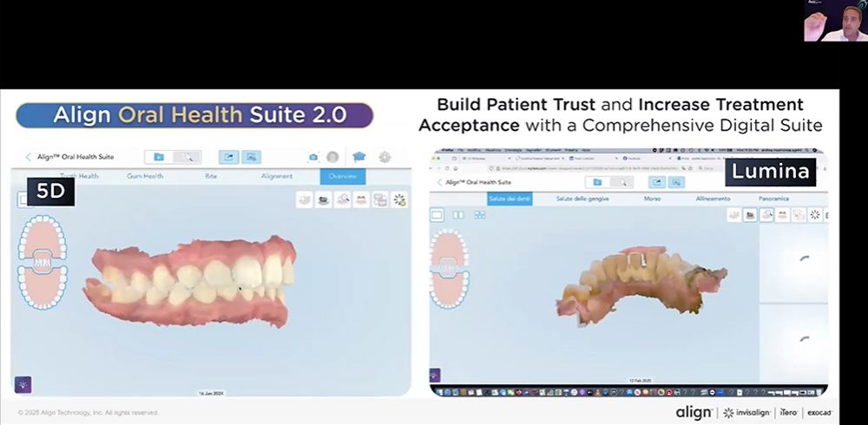Click purple lightbulb button in Lumina panel
This screenshot has width=868, height=425.
435,376
